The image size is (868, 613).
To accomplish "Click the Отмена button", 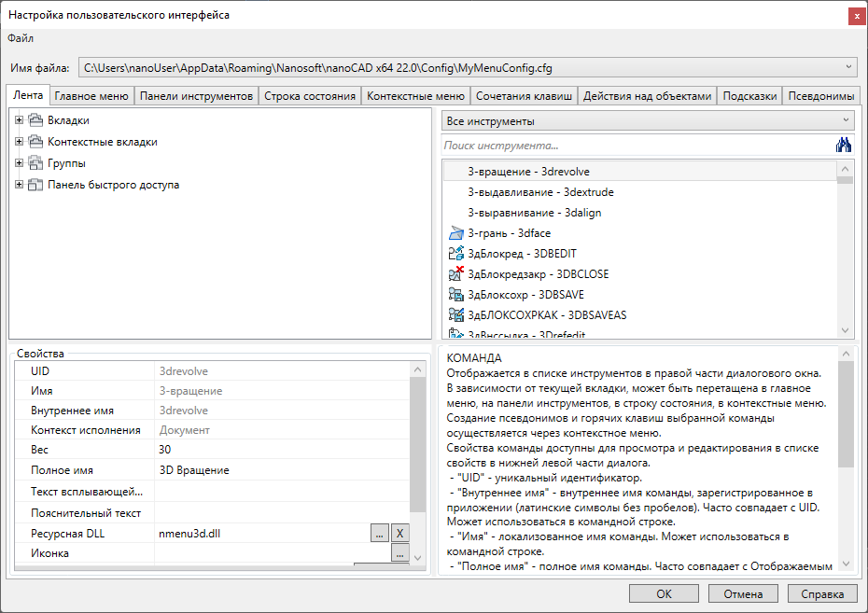I will pos(743,594).
